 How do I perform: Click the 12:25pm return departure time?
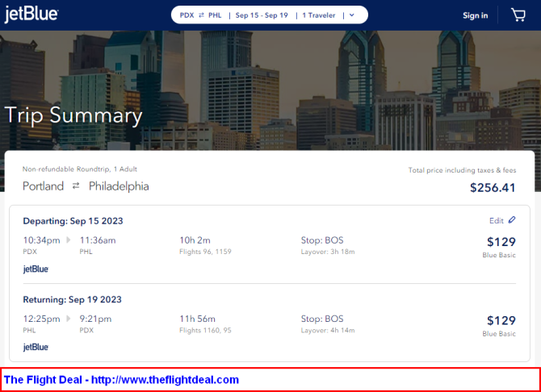pyautogui.click(x=41, y=319)
